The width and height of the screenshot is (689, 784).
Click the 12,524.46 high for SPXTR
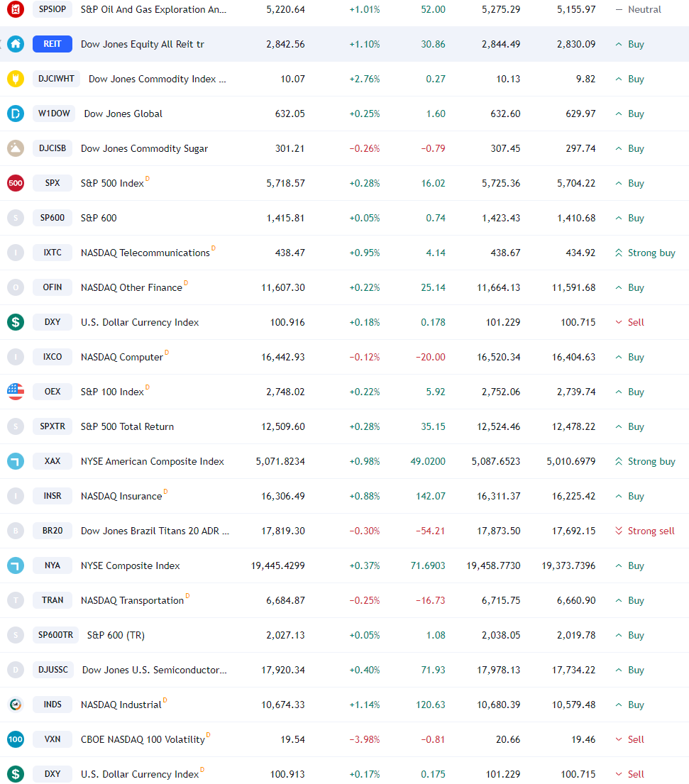pyautogui.click(x=499, y=426)
